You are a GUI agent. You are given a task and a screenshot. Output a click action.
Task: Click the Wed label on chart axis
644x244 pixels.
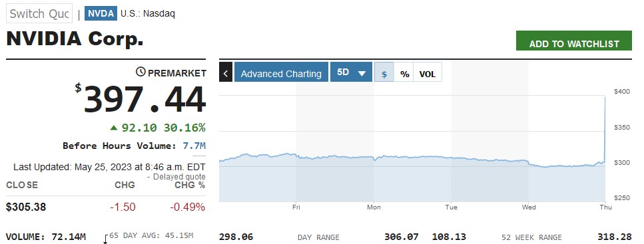(x=529, y=207)
